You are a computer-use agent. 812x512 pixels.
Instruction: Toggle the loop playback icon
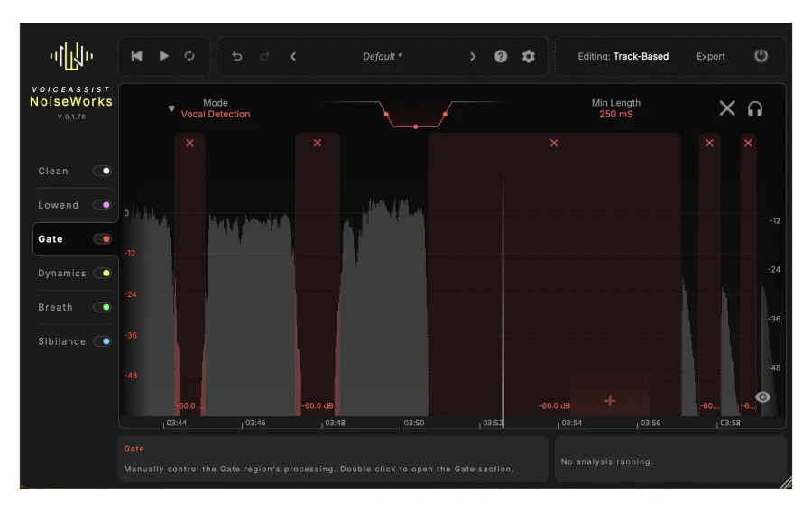click(189, 56)
